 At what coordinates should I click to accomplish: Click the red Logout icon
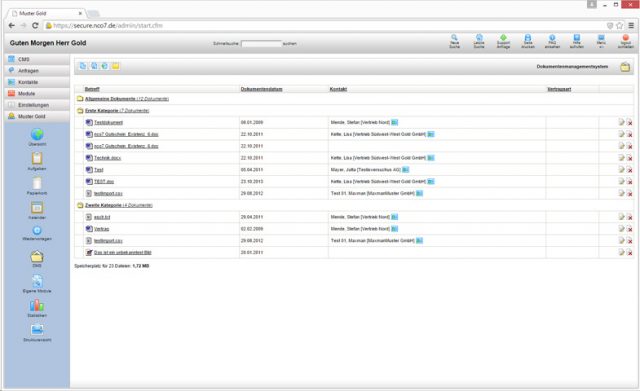pyautogui.click(x=625, y=38)
